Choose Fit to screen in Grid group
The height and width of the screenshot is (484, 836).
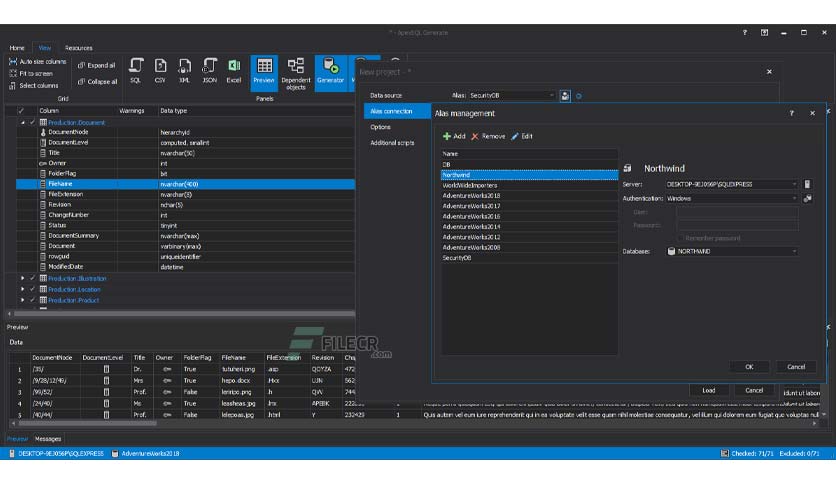31,74
